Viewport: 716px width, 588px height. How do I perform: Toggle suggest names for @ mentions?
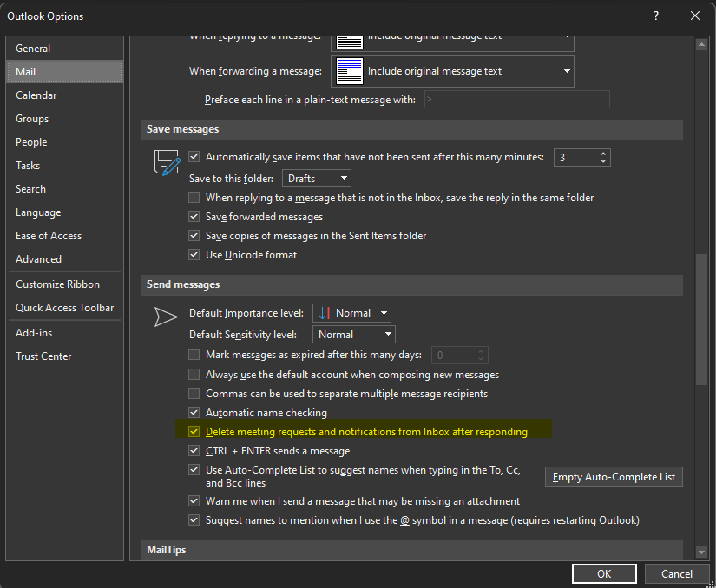194,520
